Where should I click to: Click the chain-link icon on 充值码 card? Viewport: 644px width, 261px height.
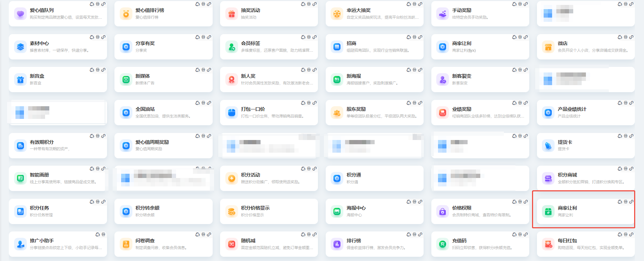point(526,234)
